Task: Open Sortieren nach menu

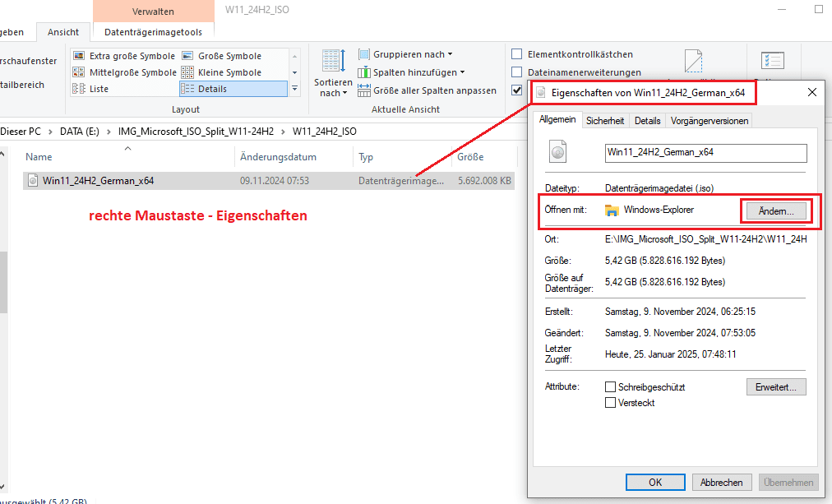Action: pos(333,74)
